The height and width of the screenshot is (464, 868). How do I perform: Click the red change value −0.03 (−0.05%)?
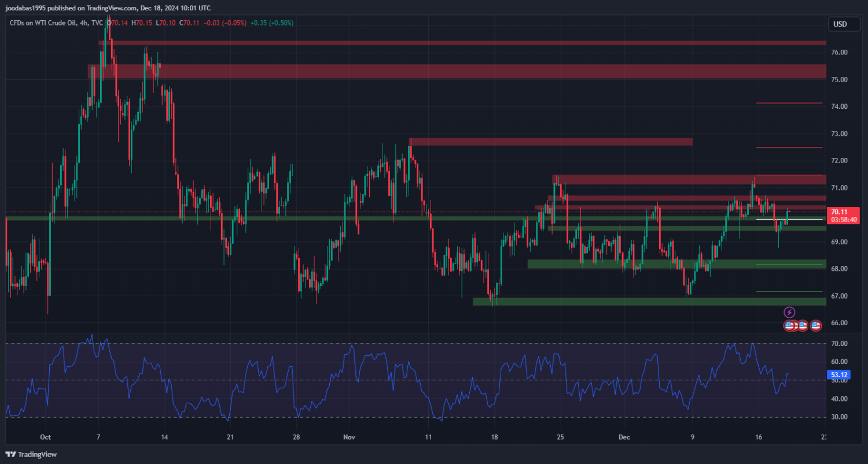pos(225,23)
